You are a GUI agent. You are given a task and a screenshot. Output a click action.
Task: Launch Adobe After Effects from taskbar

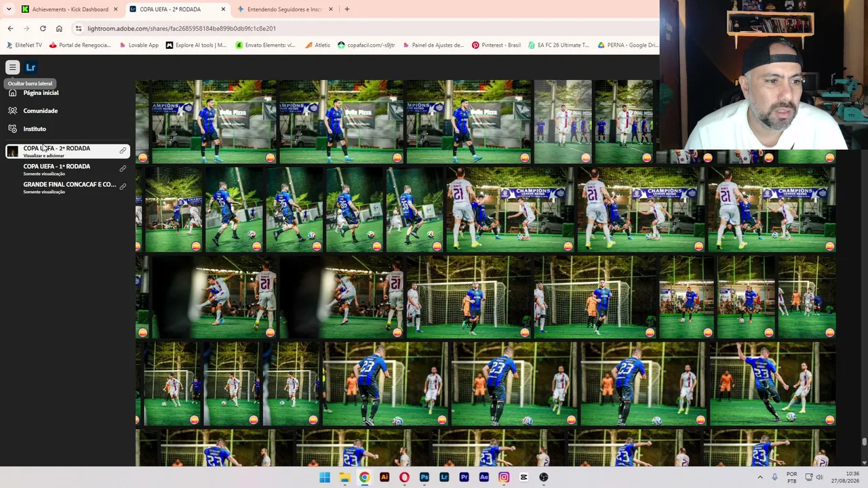[x=484, y=477]
